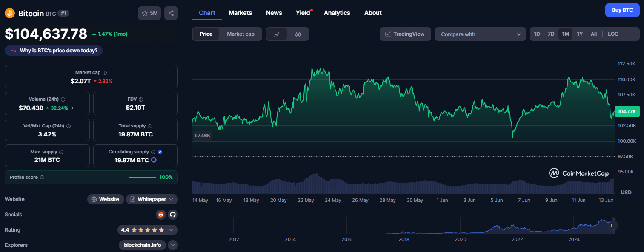Open the Volume (24h) arrow chevron

tap(72, 108)
